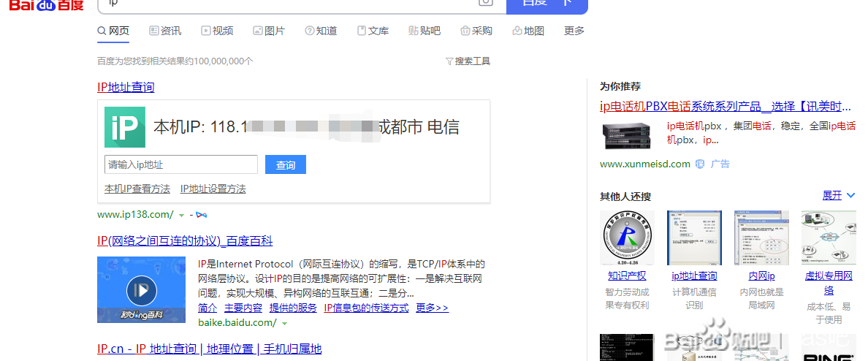Open the 贴吧 tab
The height and width of the screenshot is (361, 868).
click(425, 31)
